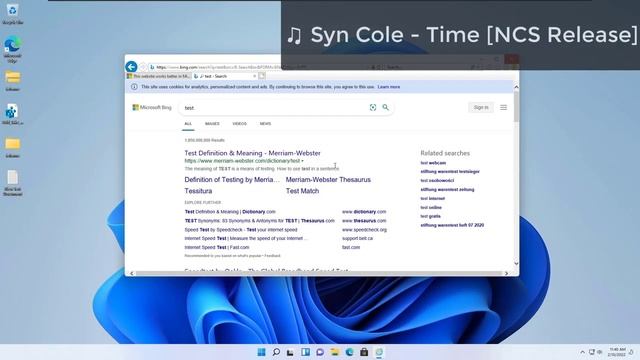Screen dimensions: 640x360
Task: Click the vertical scrollbar up arrow
Action: pyautogui.click(x=516, y=87)
